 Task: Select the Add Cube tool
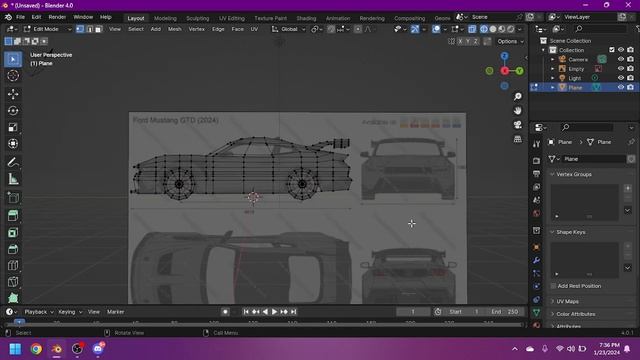[x=13, y=198]
